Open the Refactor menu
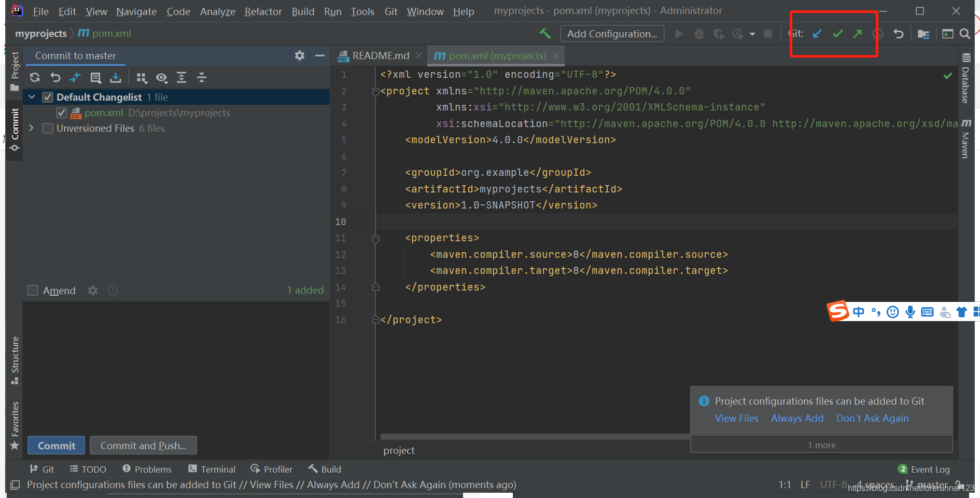Screen dimensions: 980x498 coord(263,11)
